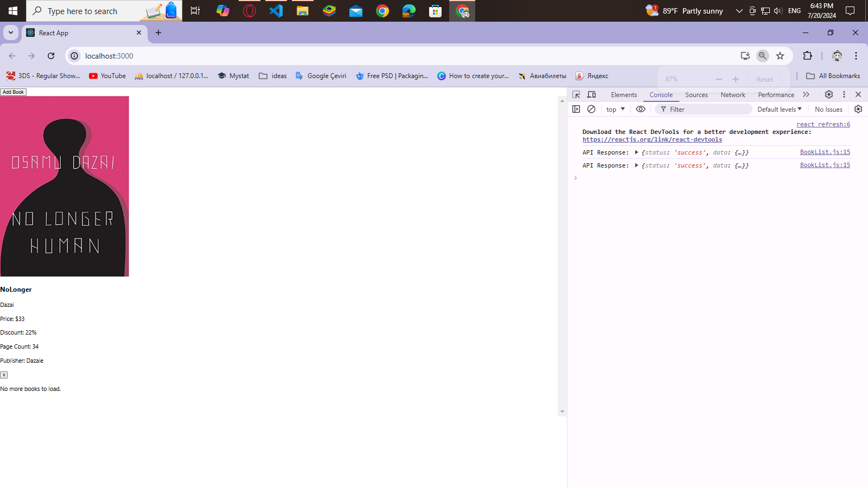Open the Sources panel
868x488 pixels.
pos(696,94)
